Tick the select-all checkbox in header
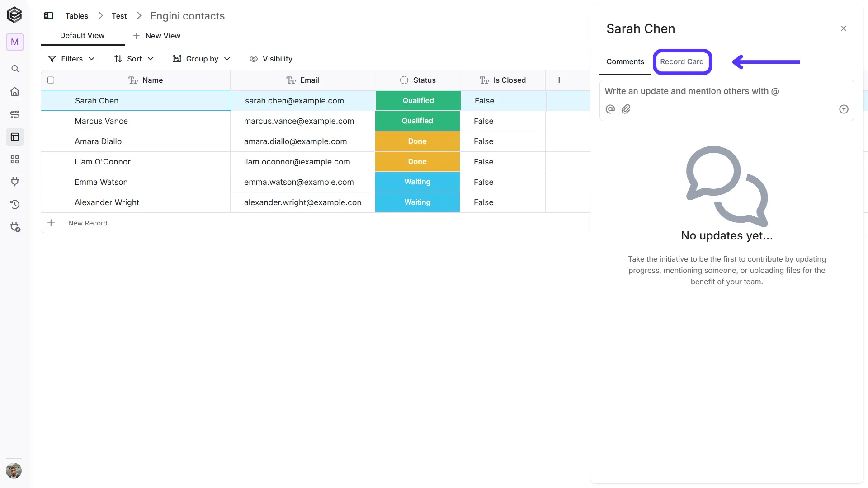The image size is (868, 488). 51,80
